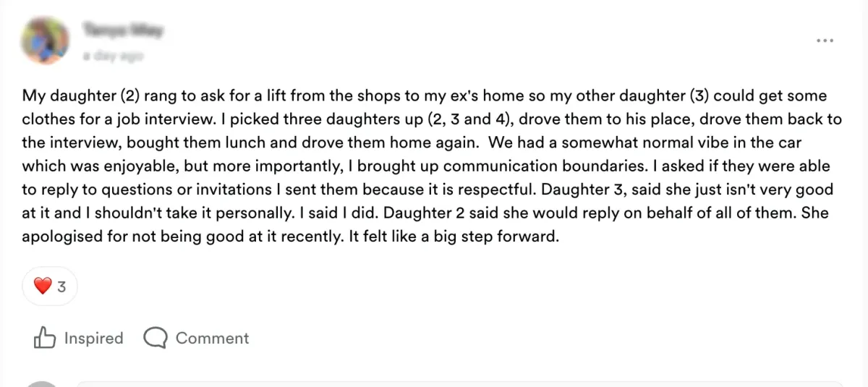This screenshot has width=868, height=387.
Task: Click the red heart reaction icon
Action: pos(43,286)
